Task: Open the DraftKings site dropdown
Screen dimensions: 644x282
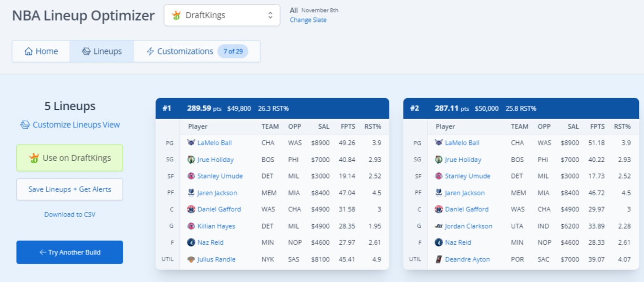Action: coord(222,15)
